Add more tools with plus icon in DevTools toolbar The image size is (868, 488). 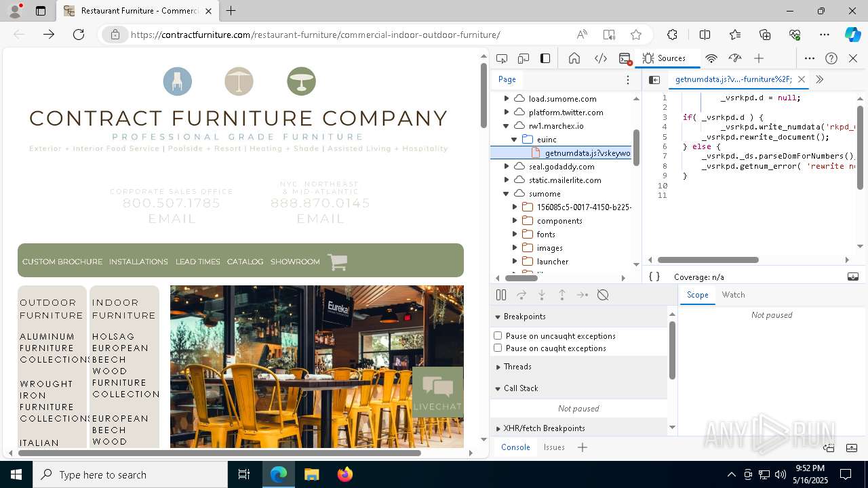(x=759, y=58)
